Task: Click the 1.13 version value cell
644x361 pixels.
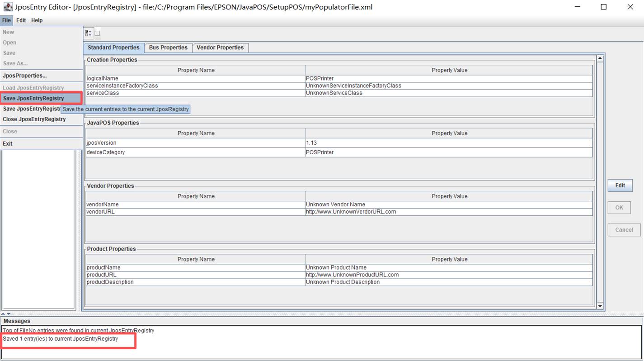Action: [x=449, y=142]
